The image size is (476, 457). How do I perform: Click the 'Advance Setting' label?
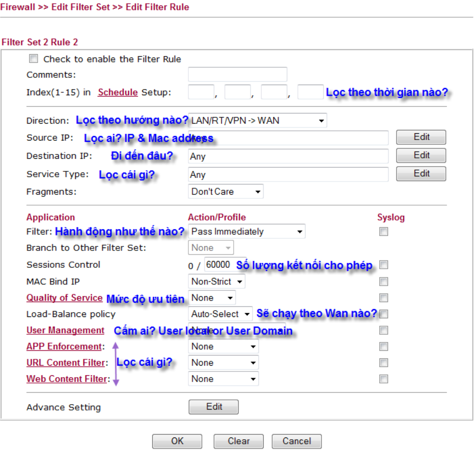coord(63,407)
